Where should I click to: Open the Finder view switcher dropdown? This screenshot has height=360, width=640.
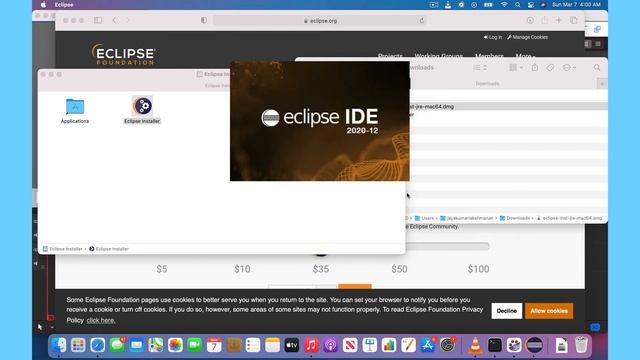480,68
